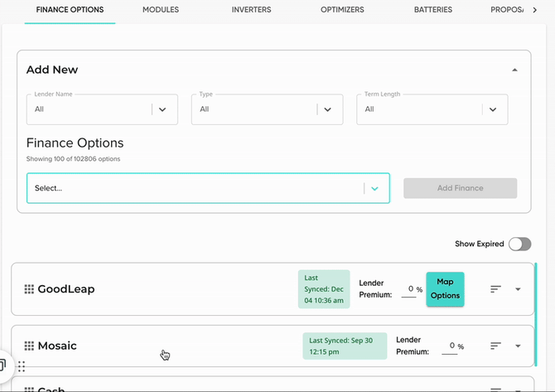Open the Finance Options Select dropdown

[x=374, y=189]
